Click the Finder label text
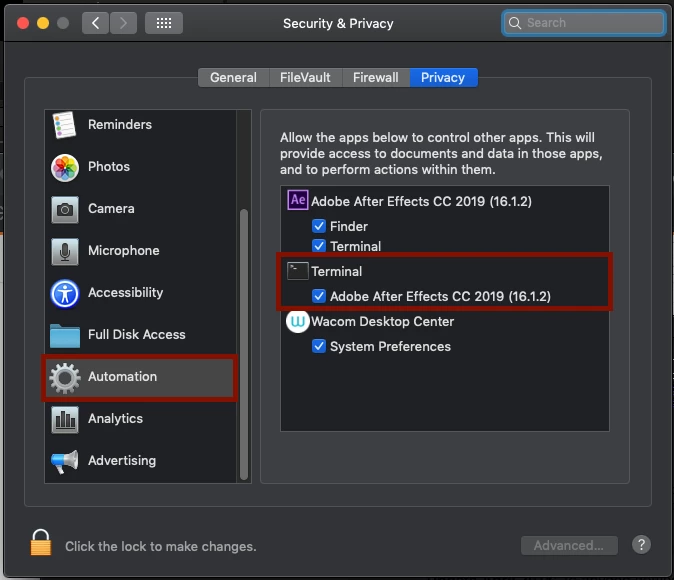Screen dimensions: 674x580 coord(349,227)
